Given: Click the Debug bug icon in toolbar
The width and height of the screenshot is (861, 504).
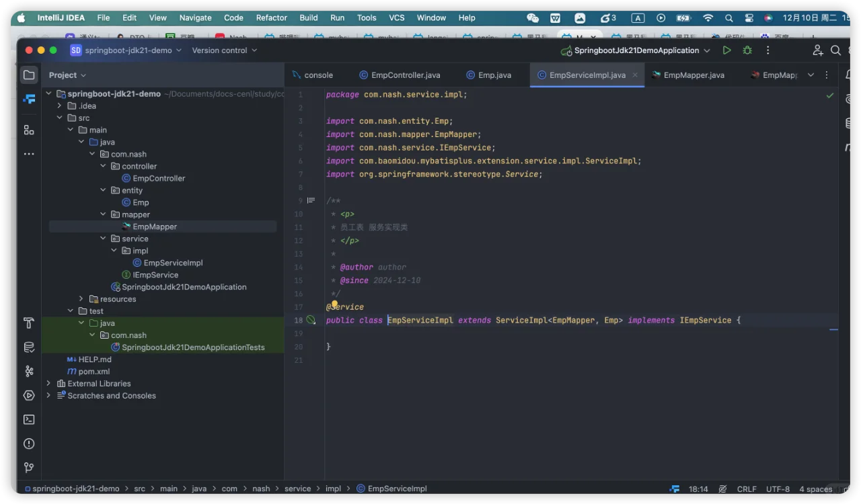Looking at the screenshot, I should coord(747,50).
